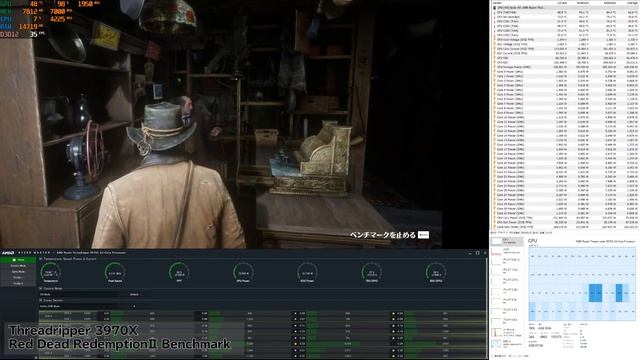Viewport: 640px width, 360px height.
Task: Select GPU item in Task Manager sidebar
Action: tap(507, 344)
